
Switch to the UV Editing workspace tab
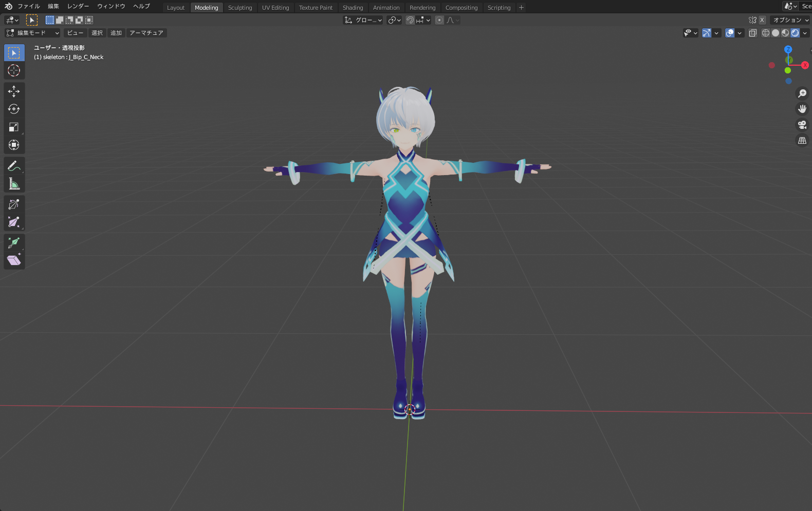click(x=275, y=8)
